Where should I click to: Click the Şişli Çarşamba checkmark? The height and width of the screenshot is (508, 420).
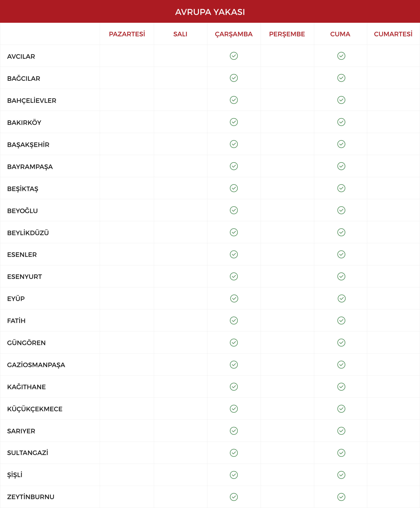pos(234,475)
